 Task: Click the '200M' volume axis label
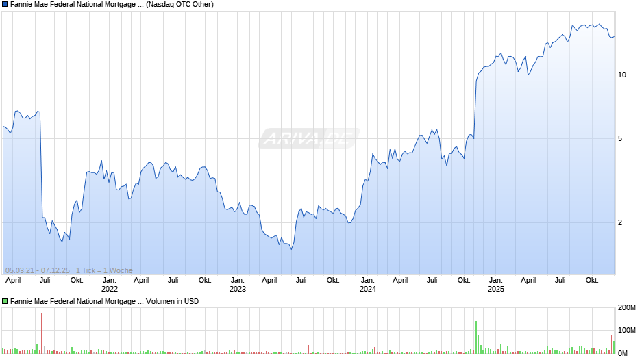coord(627,307)
